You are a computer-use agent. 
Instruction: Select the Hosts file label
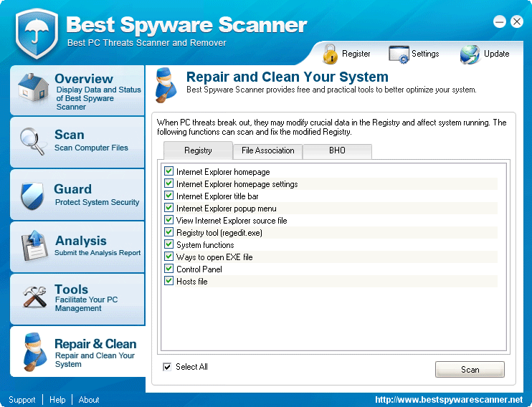tap(192, 282)
